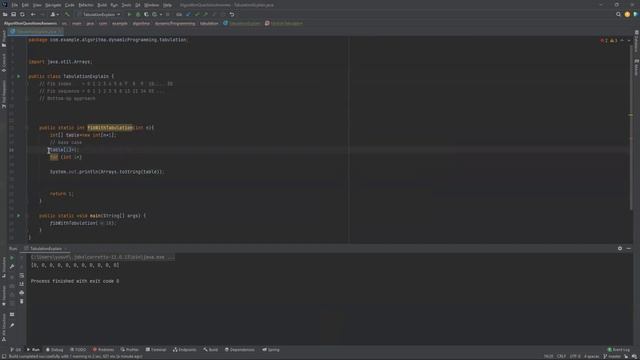Clear console with the trash icon
This screenshot has width=640, height=360.
tap(22, 301)
